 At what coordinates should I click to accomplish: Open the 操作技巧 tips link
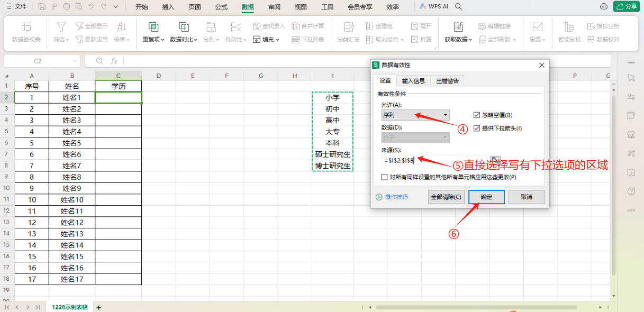[x=392, y=197]
